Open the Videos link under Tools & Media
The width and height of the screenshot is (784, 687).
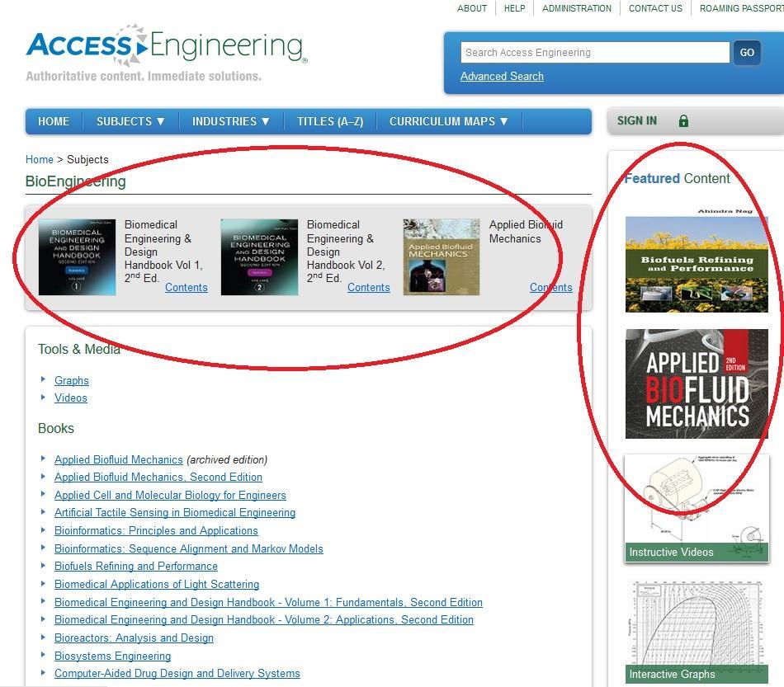70,398
